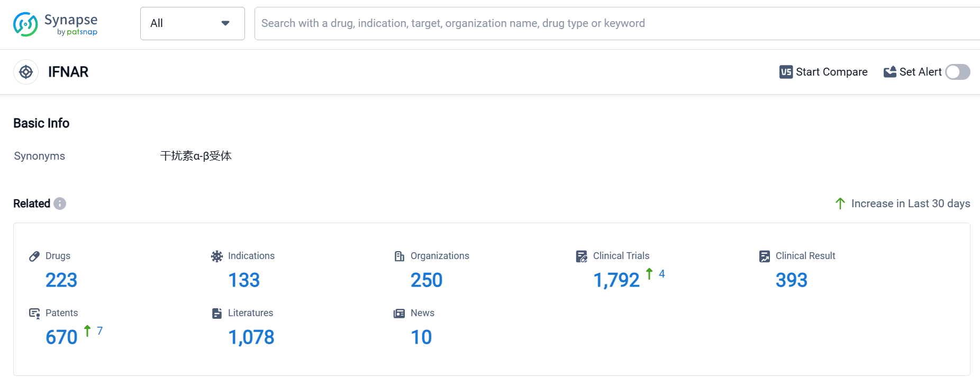Screen dimensions: 980x387
Task: Click the Organizations building icon
Action: tap(400, 256)
